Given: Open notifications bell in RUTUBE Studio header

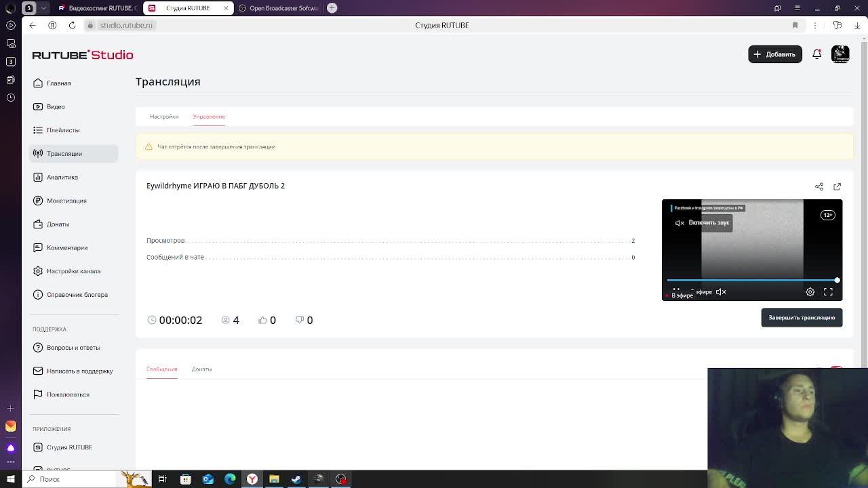Looking at the screenshot, I should coord(817,54).
